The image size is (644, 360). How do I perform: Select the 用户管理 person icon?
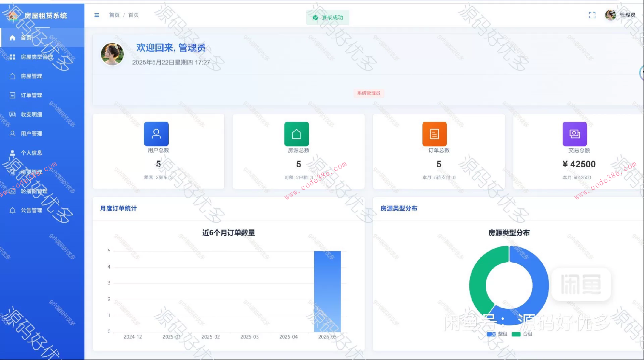coord(13,133)
